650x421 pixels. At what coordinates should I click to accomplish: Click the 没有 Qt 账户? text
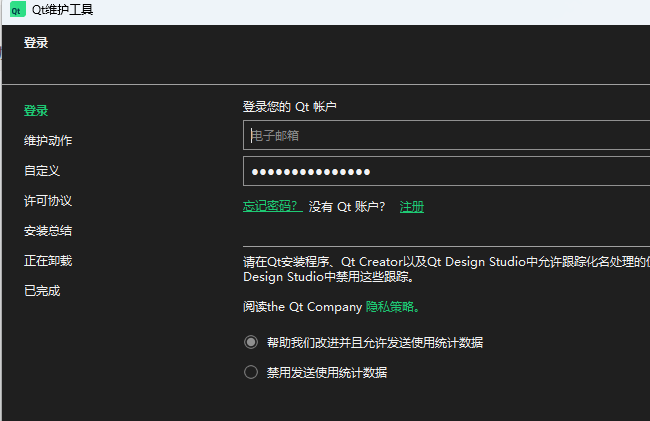[347, 206]
